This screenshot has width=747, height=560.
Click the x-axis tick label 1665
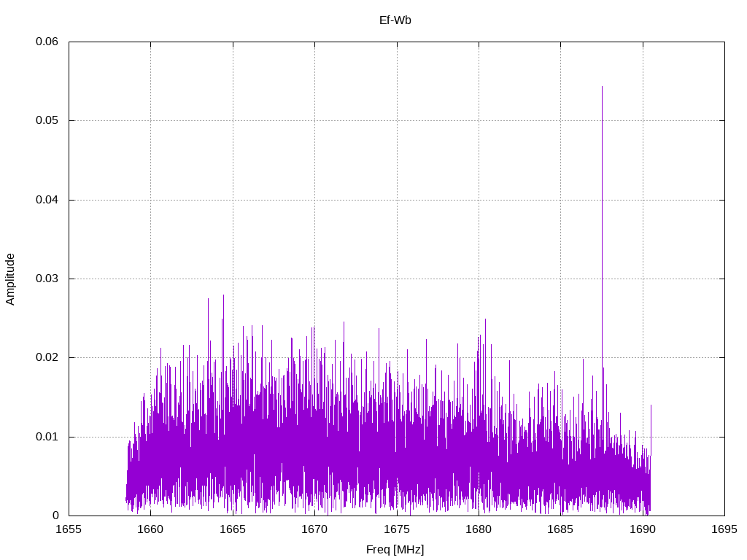point(233,529)
